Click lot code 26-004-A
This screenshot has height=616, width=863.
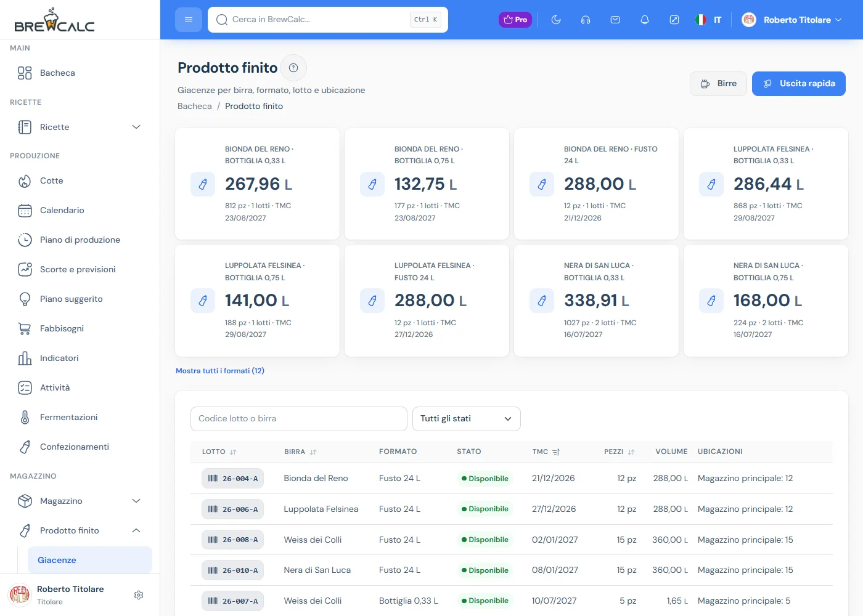coord(233,479)
